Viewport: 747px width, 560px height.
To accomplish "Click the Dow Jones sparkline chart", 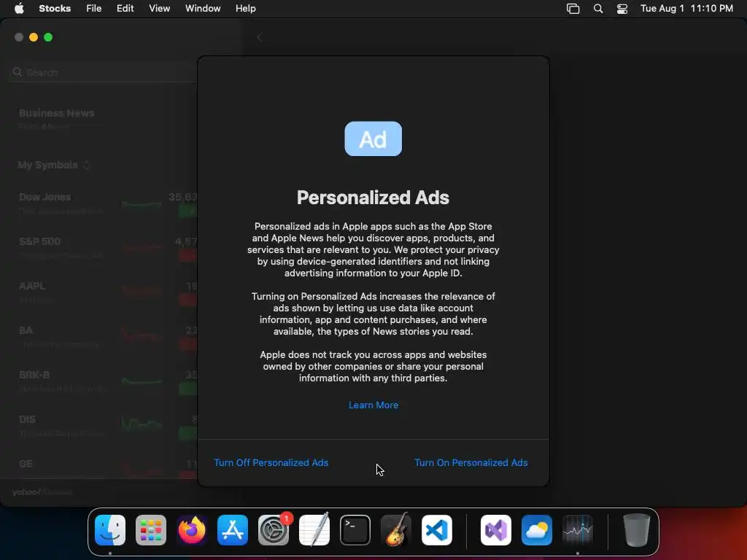I will 142,204.
